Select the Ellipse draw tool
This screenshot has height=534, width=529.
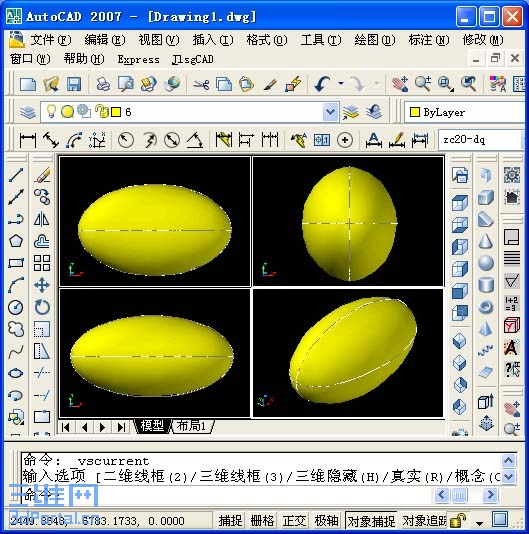tap(16, 373)
